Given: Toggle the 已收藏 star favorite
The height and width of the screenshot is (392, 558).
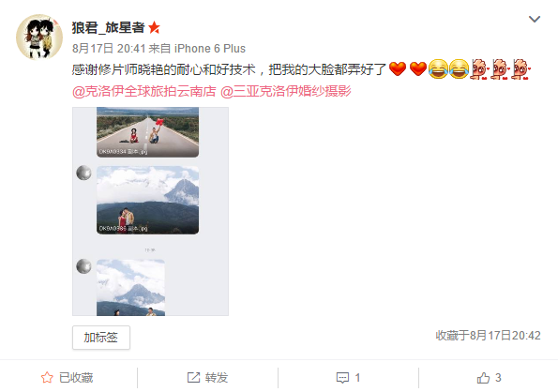Looking at the screenshot, I should click(47, 377).
